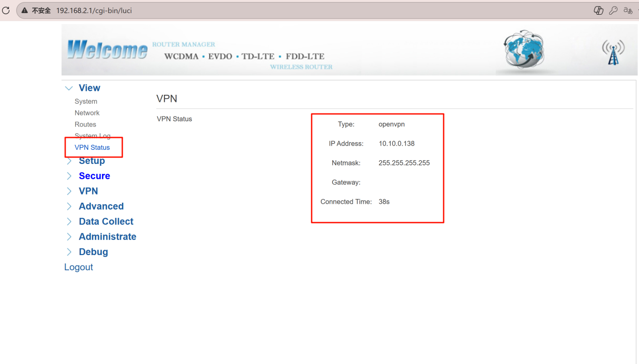Image resolution: width=639 pixels, height=364 pixels.
Task: Click the browser address bar URL
Action: pyautogui.click(x=94, y=11)
